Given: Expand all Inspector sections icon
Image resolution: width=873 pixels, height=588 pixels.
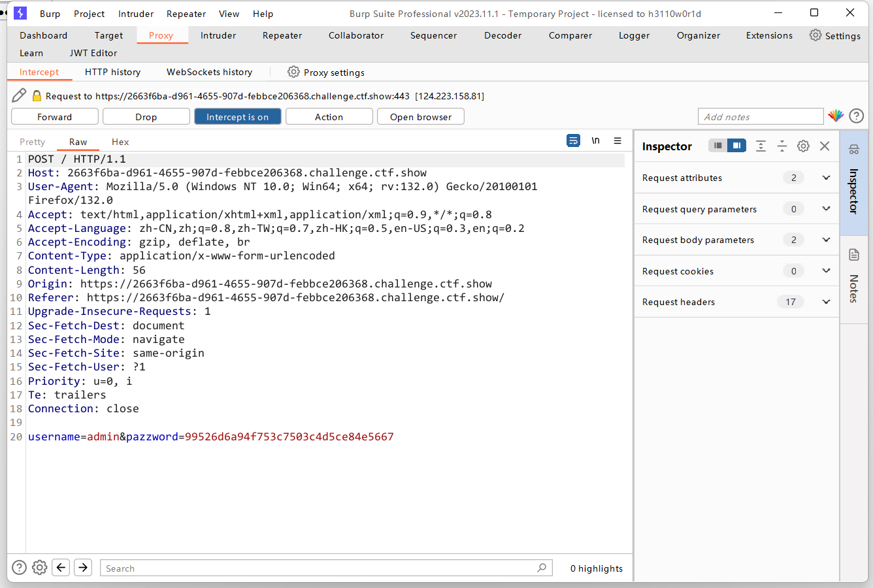Looking at the screenshot, I should pos(761,146).
